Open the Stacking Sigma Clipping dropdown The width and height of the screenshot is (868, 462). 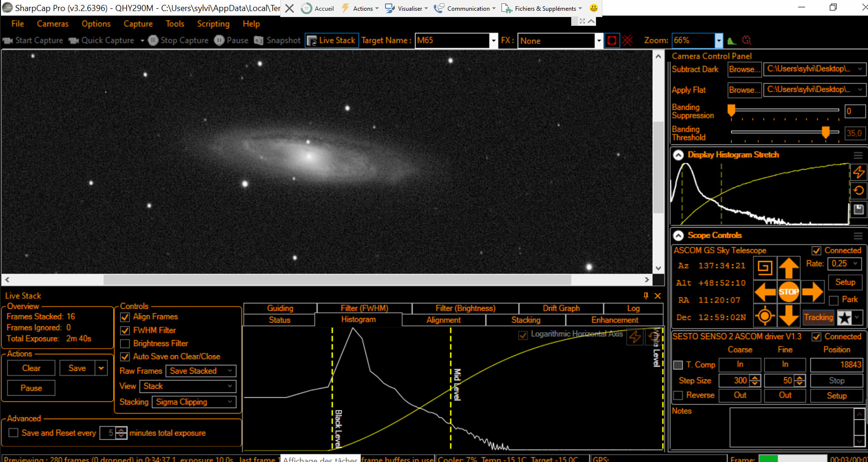pyautogui.click(x=194, y=402)
